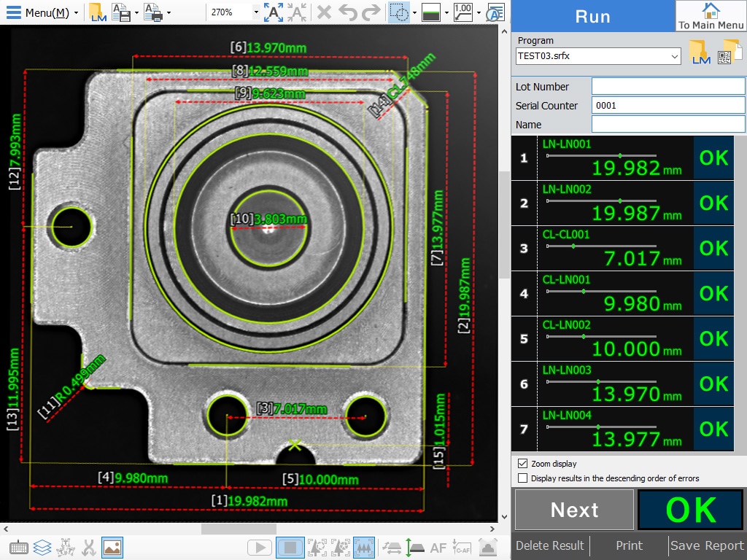The width and height of the screenshot is (747, 560).
Task: Enable display results in descending order of errors
Action: 522,478
